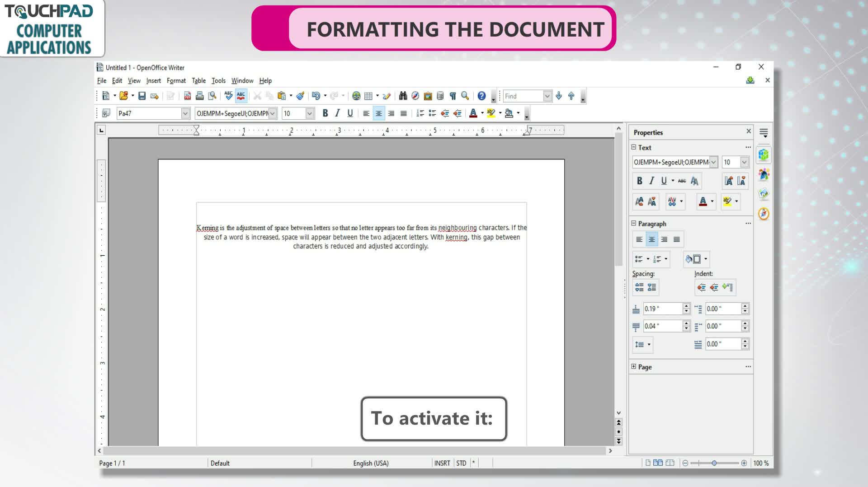Toggle Align Left in toolbar

pos(366,113)
